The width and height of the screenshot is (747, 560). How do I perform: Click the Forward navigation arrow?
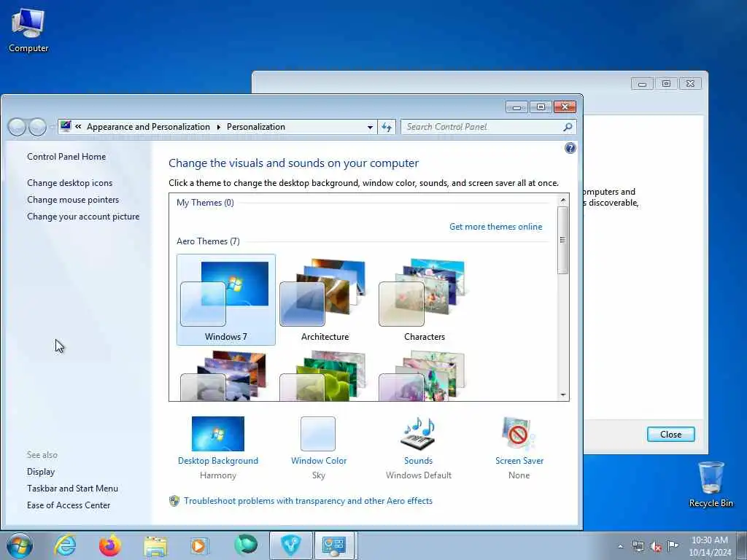pyautogui.click(x=37, y=127)
